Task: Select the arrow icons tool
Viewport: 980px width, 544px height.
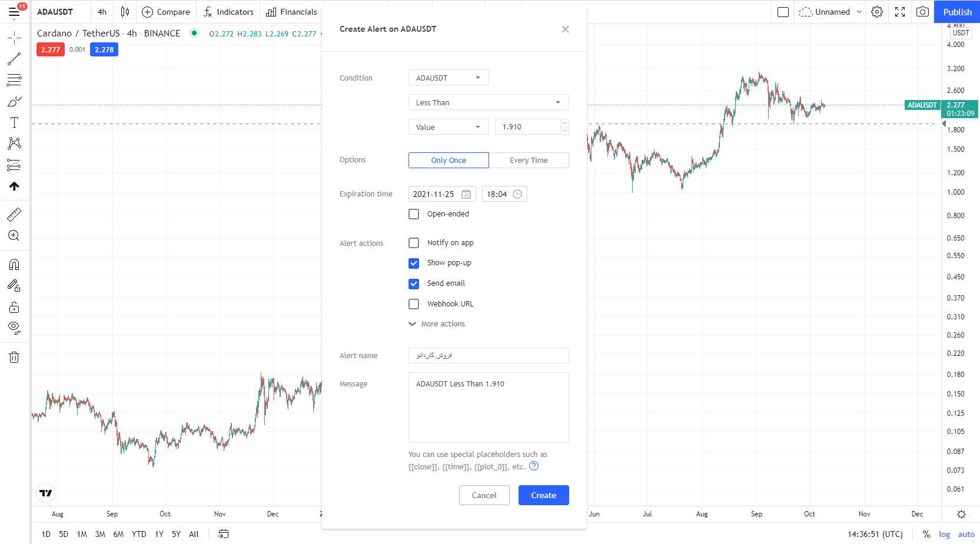Action: (14, 186)
